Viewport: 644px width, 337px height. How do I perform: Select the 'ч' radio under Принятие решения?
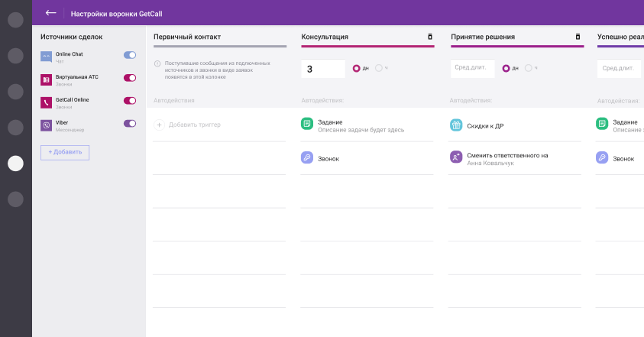point(529,68)
